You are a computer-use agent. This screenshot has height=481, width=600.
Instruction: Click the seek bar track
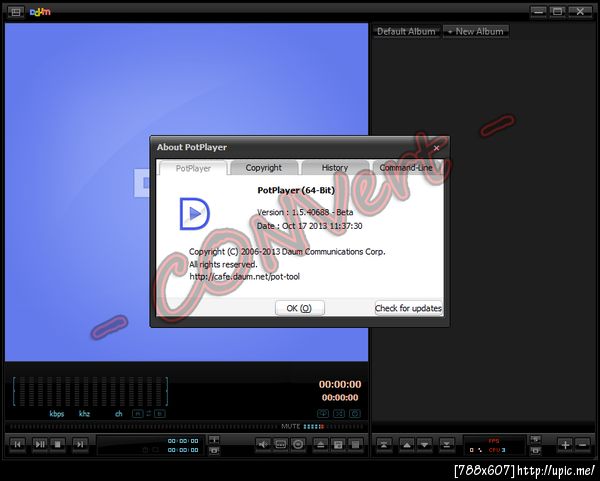click(x=143, y=426)
